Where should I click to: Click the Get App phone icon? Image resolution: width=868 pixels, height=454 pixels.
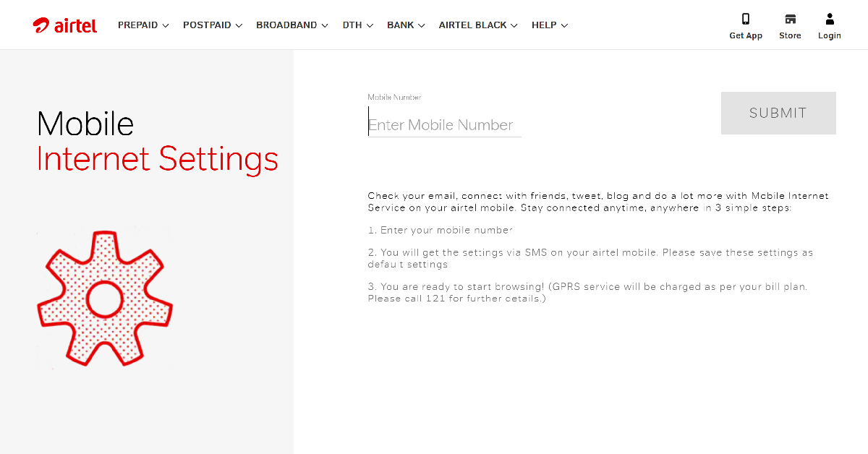pyautogui.click(x=746, y=19)
